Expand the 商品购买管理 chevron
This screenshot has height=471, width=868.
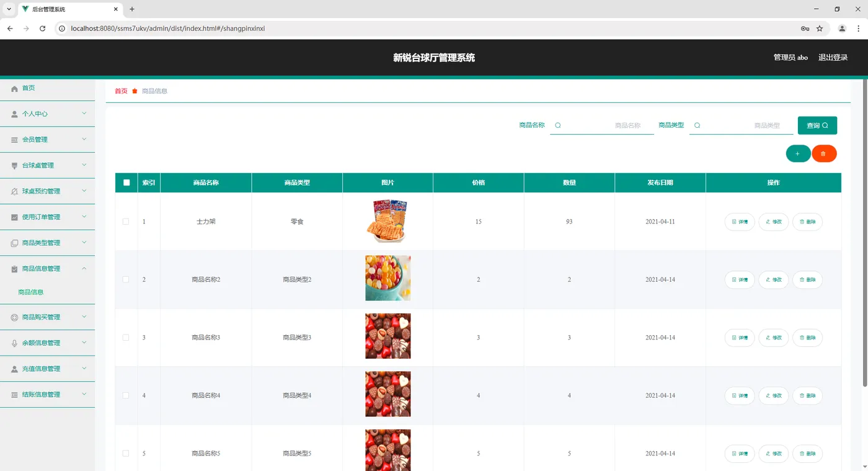point(84,316)
